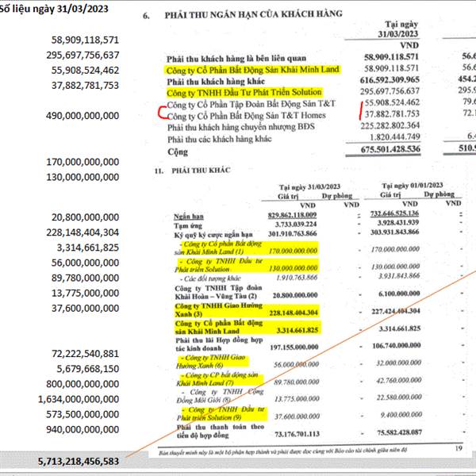This screenshot has height=476, width=476.
Task: Click the value 106.740.000.000
Action: pyautogui.click(x=397, y=345)
